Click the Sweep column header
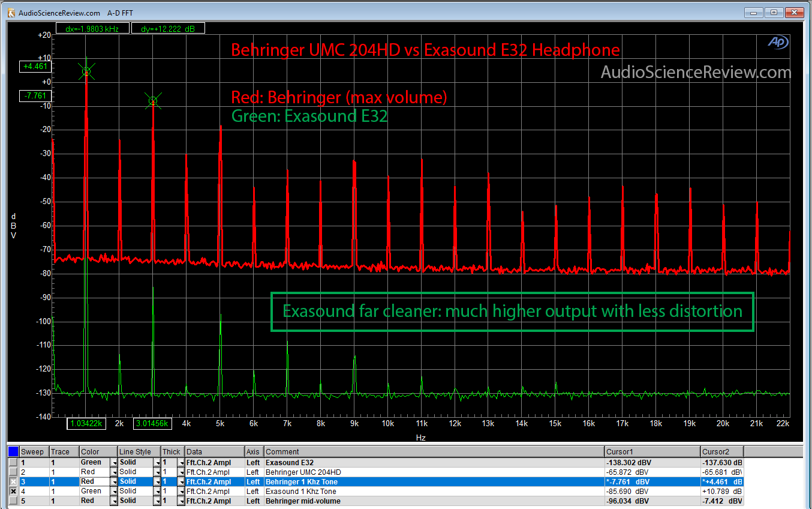Viewport: 812px width, 509px height. click(x=34, y=452)
